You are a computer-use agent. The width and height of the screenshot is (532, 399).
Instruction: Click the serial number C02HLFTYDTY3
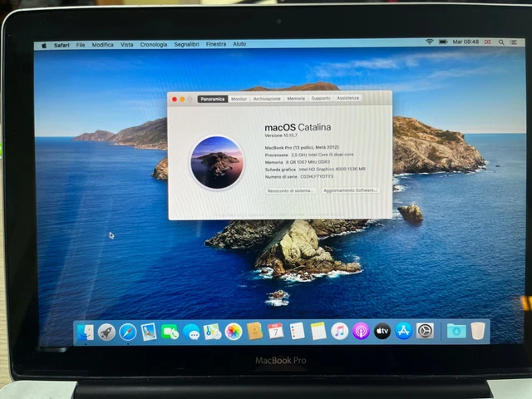coord(317,177)
